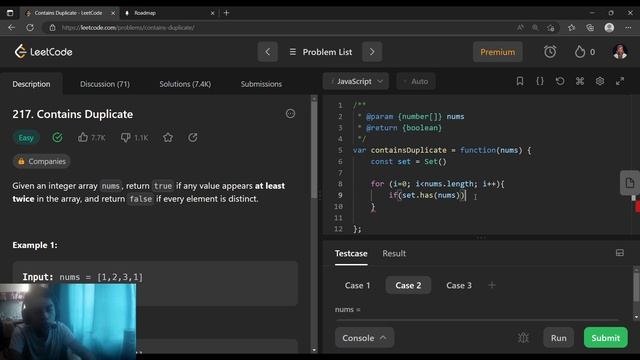The image size is (640, 360).
Task: Click code line 9 in editor
Action: 427,195
